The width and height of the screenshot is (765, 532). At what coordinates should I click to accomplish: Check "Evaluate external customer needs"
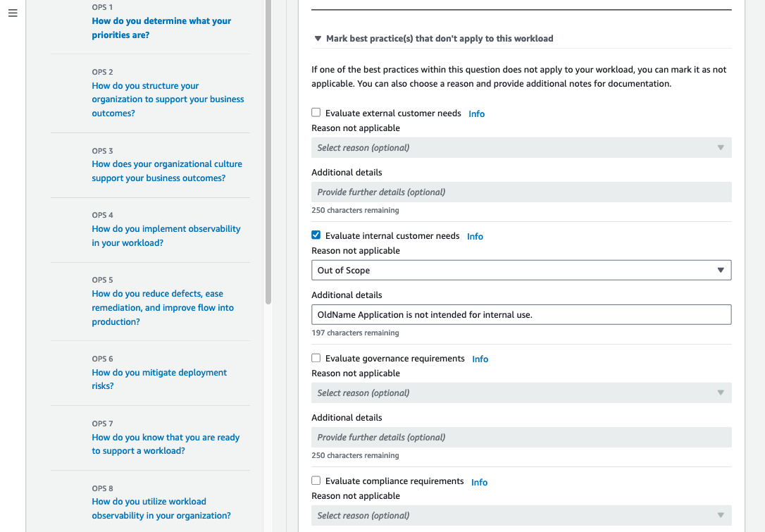(316, 112)
